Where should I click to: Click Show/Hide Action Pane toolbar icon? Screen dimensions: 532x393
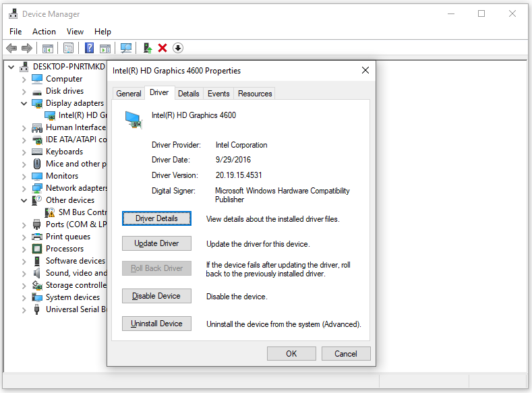tap(105, 48)
